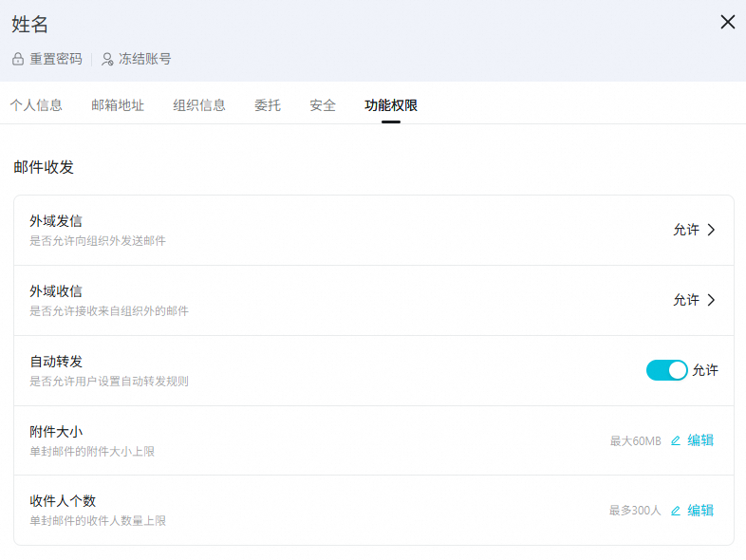746x560 pixels.
Task: Click the 外域收信 row label
Action: 56,291
